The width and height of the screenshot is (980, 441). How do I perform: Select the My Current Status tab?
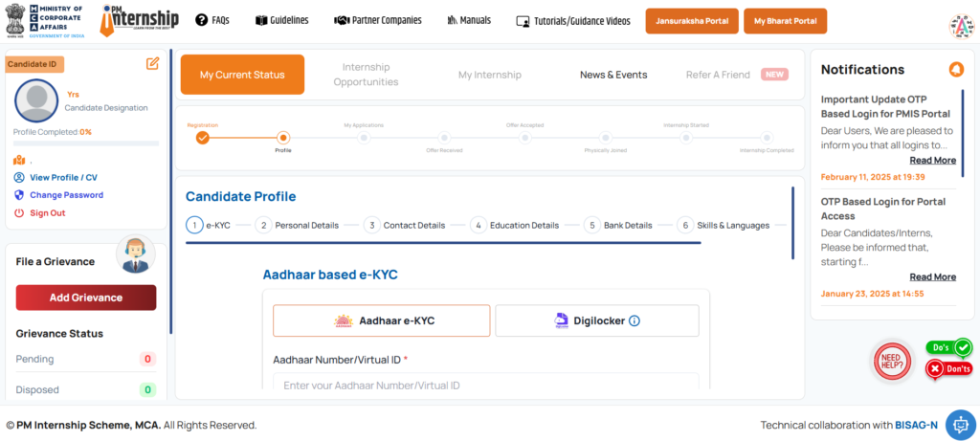[x=242, y=75]
